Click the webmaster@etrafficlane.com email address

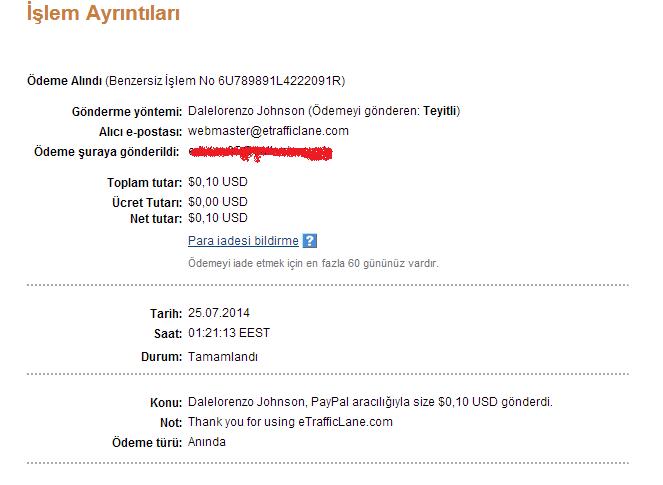point(268,131)
